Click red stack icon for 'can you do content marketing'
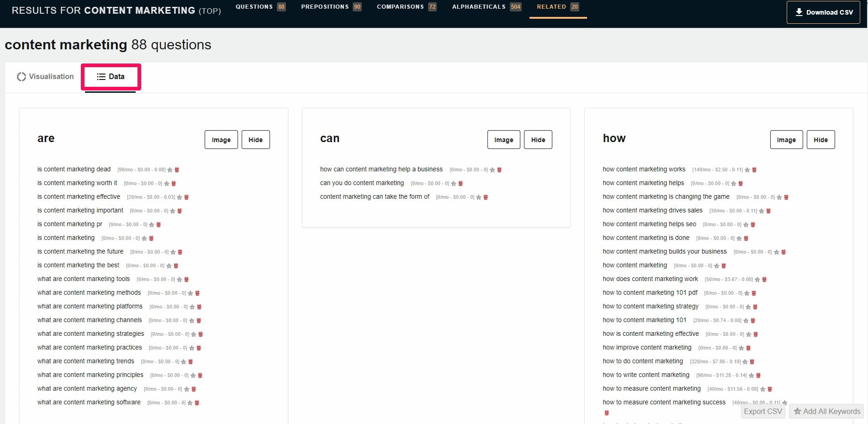This screenshot has width=868, height=424. pos(460,184)
